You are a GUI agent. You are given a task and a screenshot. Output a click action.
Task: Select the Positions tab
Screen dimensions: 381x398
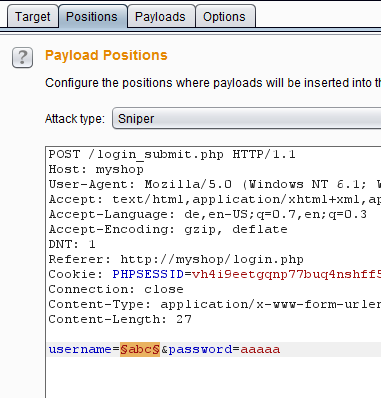(x=92, y=17)
